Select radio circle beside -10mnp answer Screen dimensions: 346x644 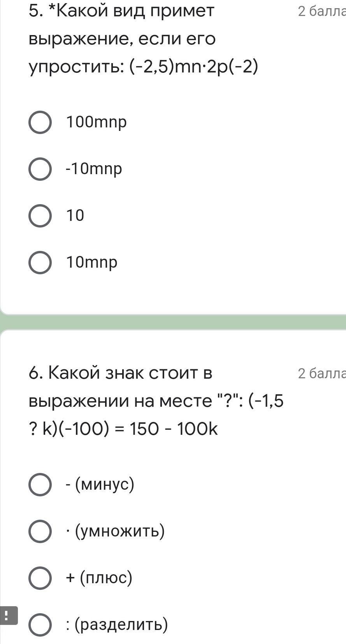[x=40, y=169]
